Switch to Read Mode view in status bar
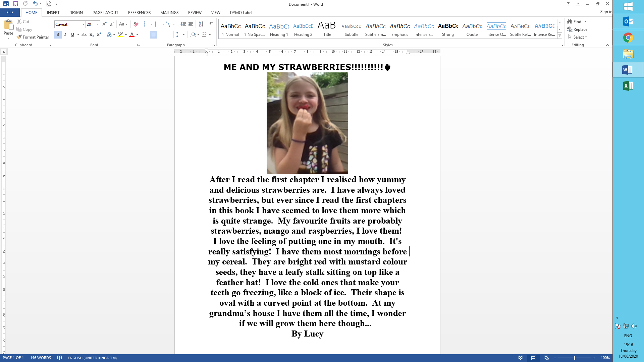This screenshot has width=644, height=362. pos(521,358)
